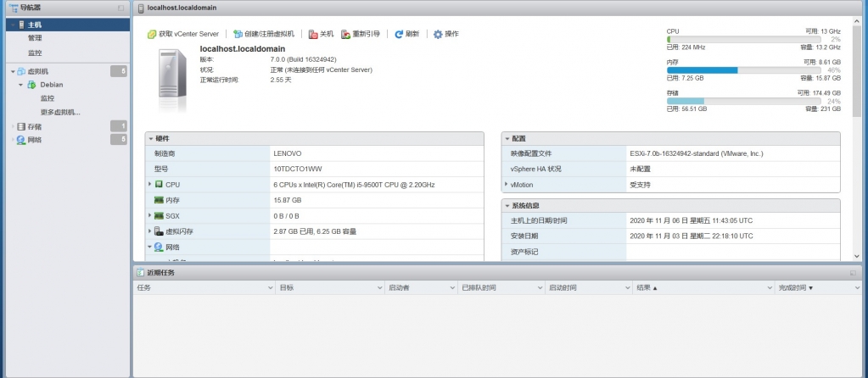Collapse the Debian VM tree node
This screenshot has height=378, width=868.
[21, 85]
